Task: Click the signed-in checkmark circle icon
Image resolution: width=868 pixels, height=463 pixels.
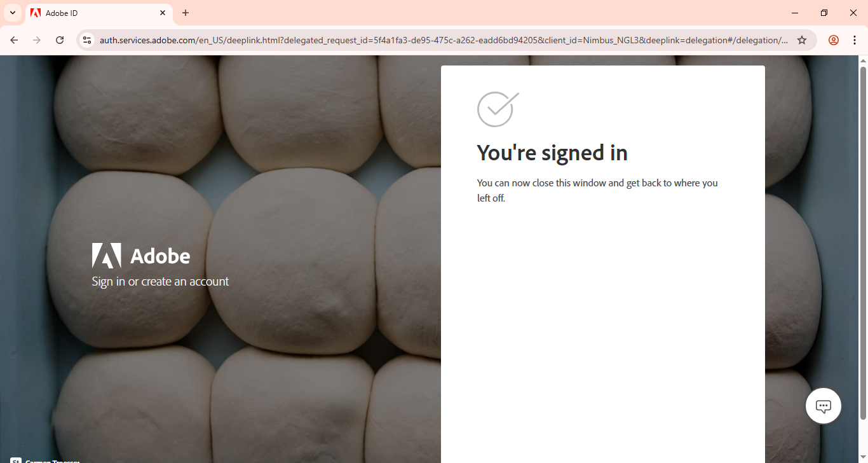Action: (x=498, y=109)
